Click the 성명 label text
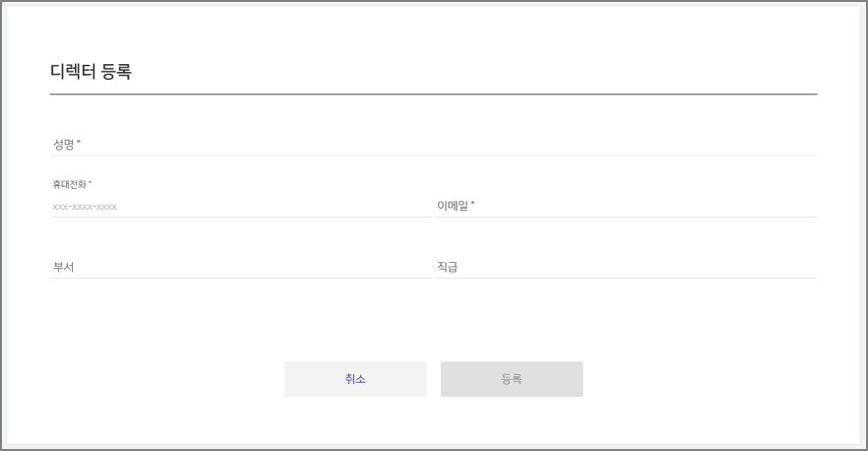This screenshot has width=868, height=451. tap(64, 145)
